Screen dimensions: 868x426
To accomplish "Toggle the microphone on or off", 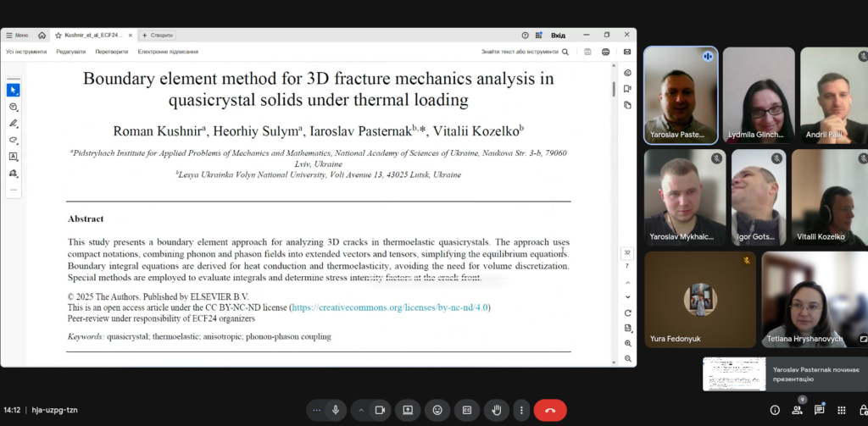I will point(336,410).
